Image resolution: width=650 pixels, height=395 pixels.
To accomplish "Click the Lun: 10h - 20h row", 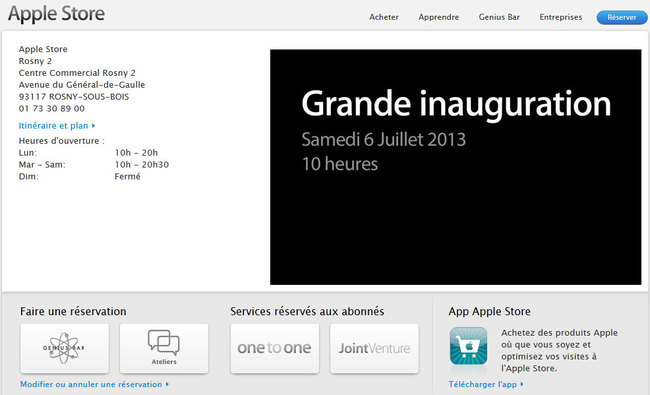I will (x=88, y=153).
